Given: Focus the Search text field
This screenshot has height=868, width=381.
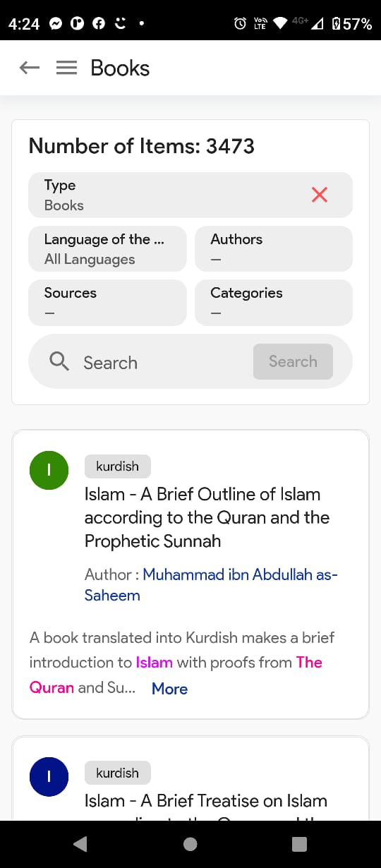Looking at the screenshot, I should click(162, 362).
